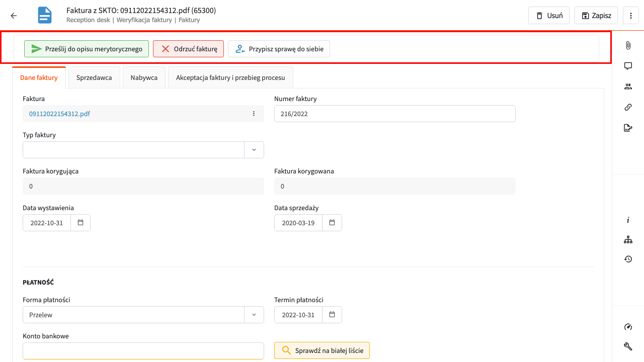Click the Konto bankowe input field
This screenshot has height=362, width=644.
coord(143,351)
